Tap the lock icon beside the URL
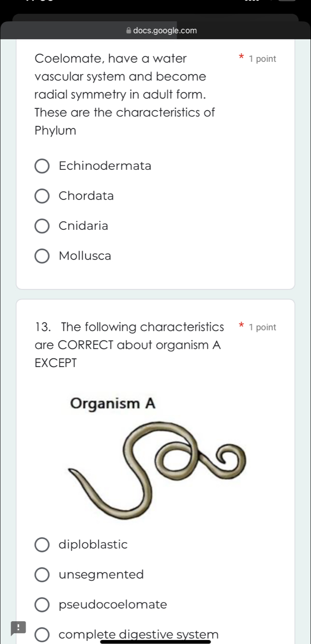This screenshot has height=644, width=311. coord(128,31)
